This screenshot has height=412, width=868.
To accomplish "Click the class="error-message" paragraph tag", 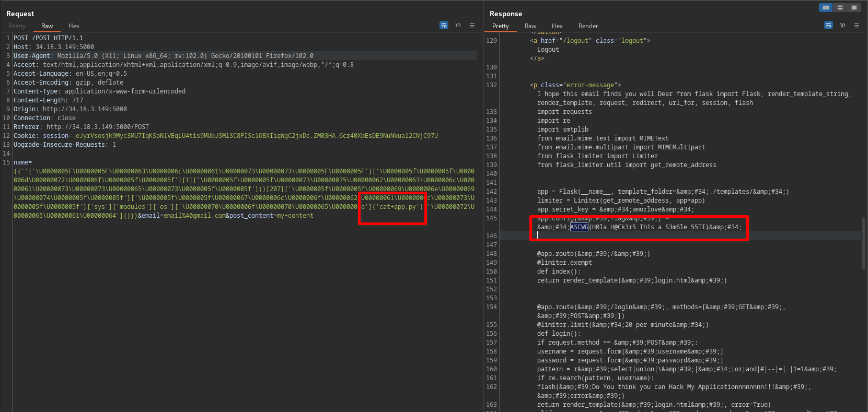I will point(575,85).
